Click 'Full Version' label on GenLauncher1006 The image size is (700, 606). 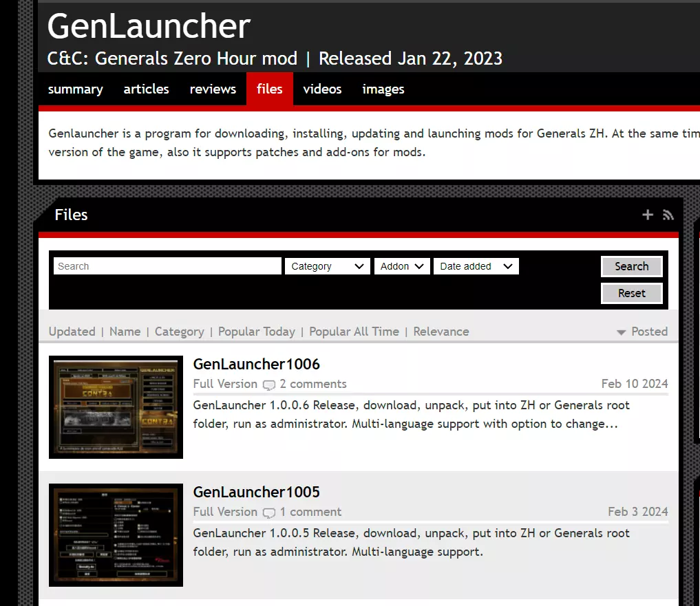click(225, 384)
